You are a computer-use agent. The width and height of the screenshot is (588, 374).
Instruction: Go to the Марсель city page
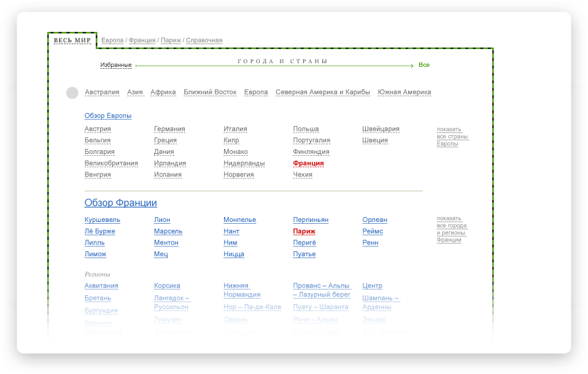pos(168,232)
